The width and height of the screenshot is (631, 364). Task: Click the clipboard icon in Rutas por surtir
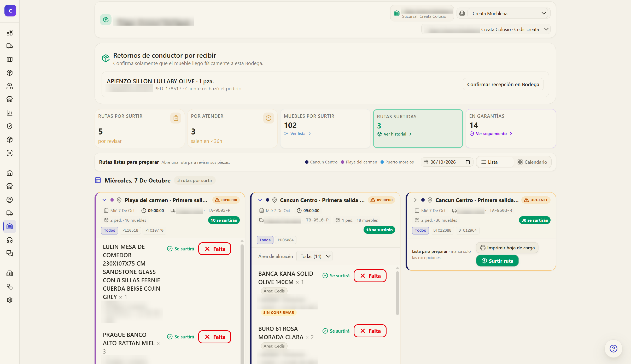pos(176,118)
